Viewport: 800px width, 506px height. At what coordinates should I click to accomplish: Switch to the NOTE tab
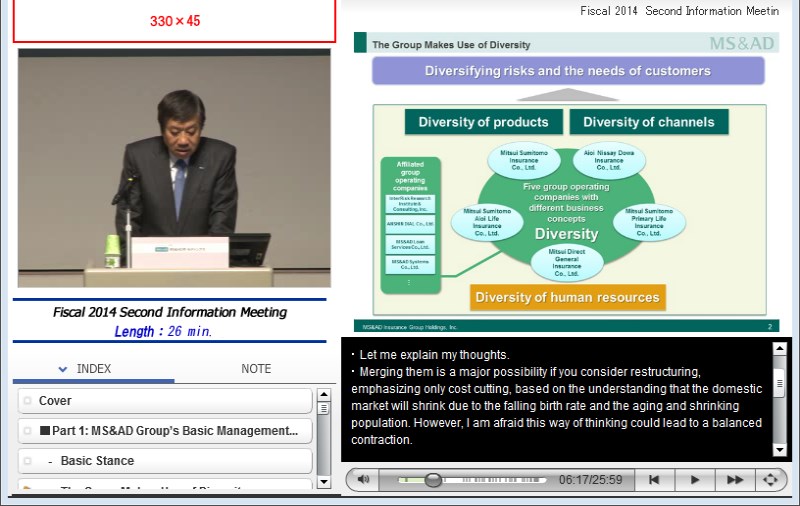(x=256, y=369)
